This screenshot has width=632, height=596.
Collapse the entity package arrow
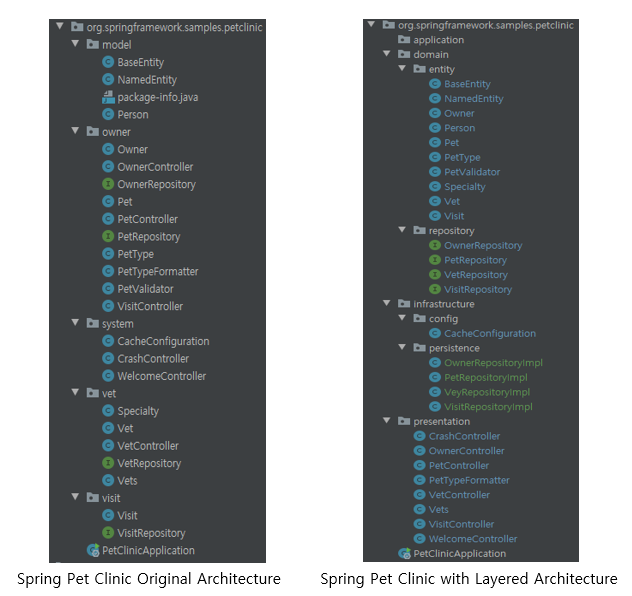tap(402, 68)
